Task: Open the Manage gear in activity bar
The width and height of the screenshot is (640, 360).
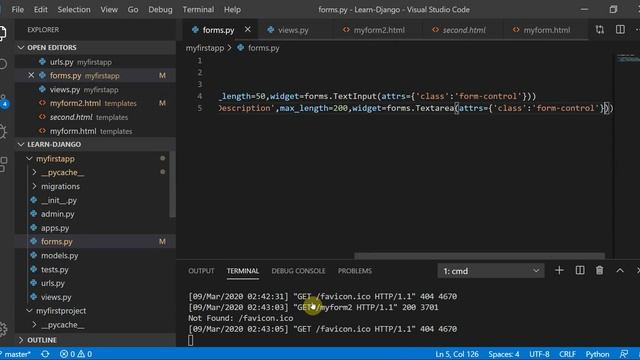Action: [x=3, y=329]
